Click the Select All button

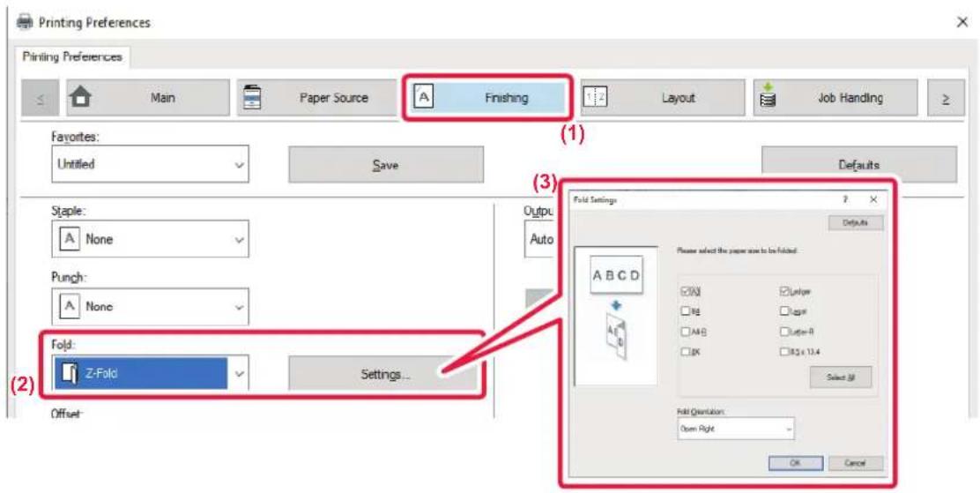pos(840,377)
